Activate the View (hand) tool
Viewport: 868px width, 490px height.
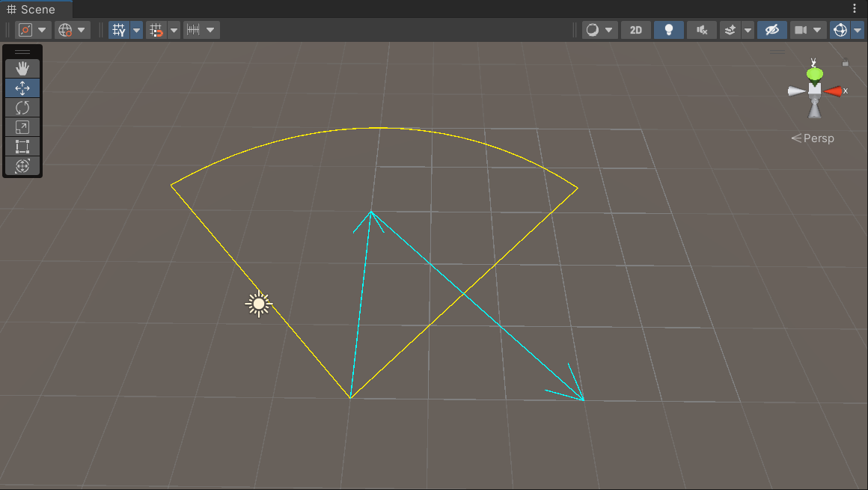pyautogui.click(x=22, y=68)
